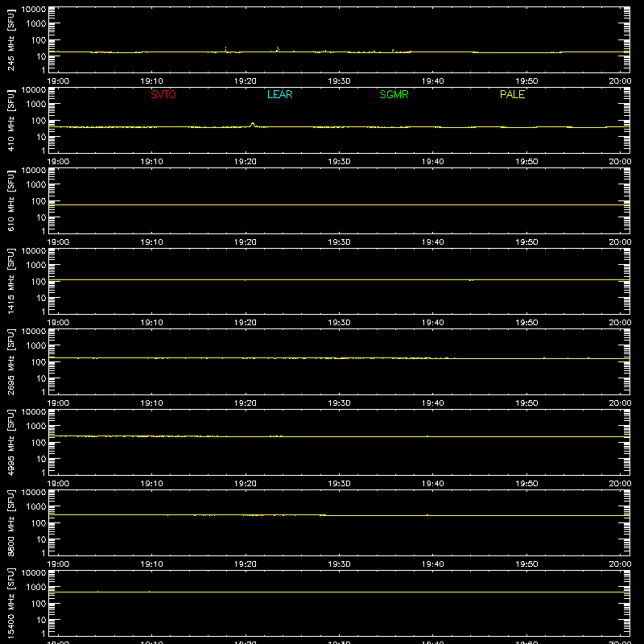
Task: Click the 19:20 label under the 4995 MHz plot
Action: (246, 484)
